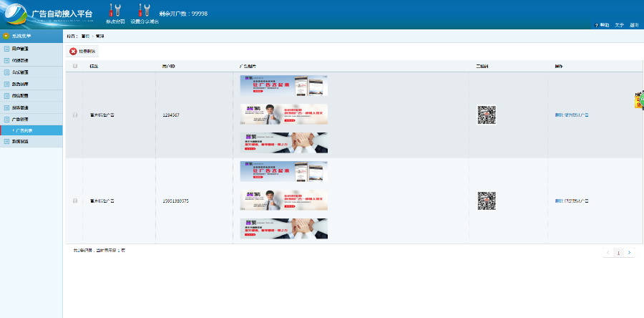644x318 pixels.
Task: Click the 广告管理 sidebar list icon
Action: 6,119
